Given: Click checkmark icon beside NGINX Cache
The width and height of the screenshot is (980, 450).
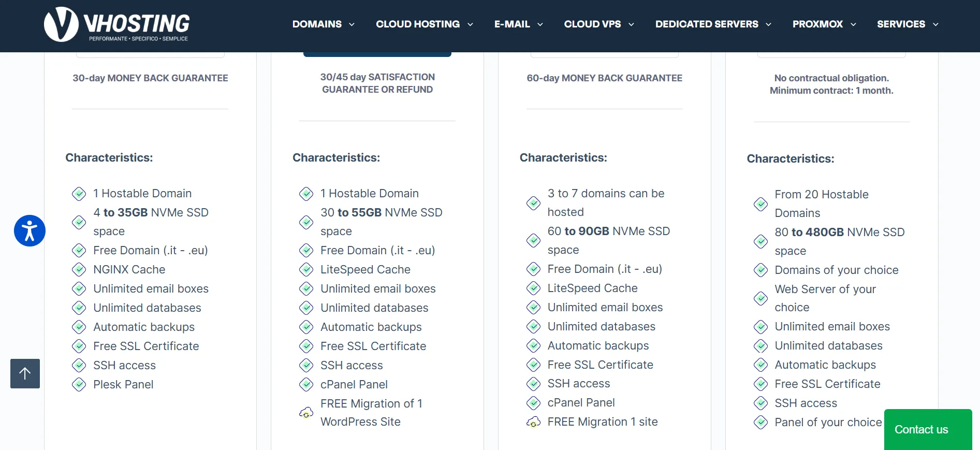Looking at the screenshot, I should tap(79, 269).
